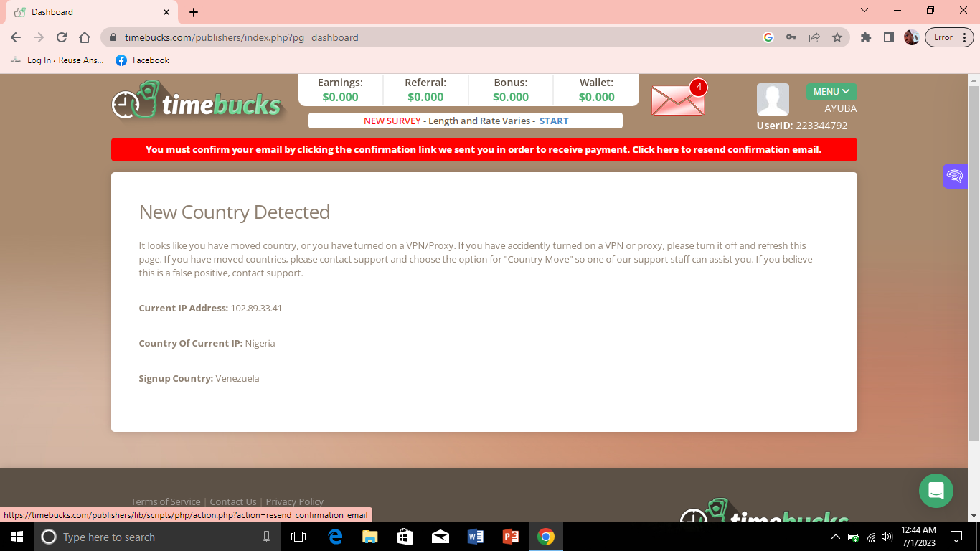Viewport: 980px width, 551px height.
Task: View site info padlock icon
Action: pos(113,37)
